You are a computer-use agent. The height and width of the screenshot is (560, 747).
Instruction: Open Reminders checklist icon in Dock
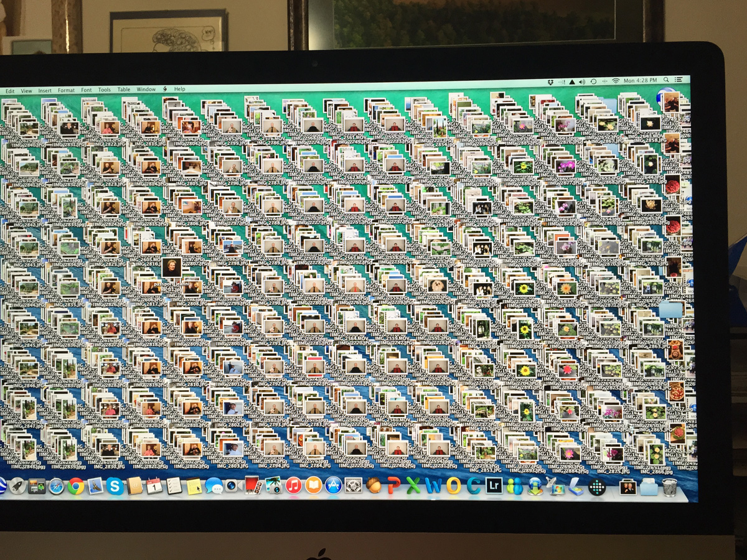[x=174, y=486]
